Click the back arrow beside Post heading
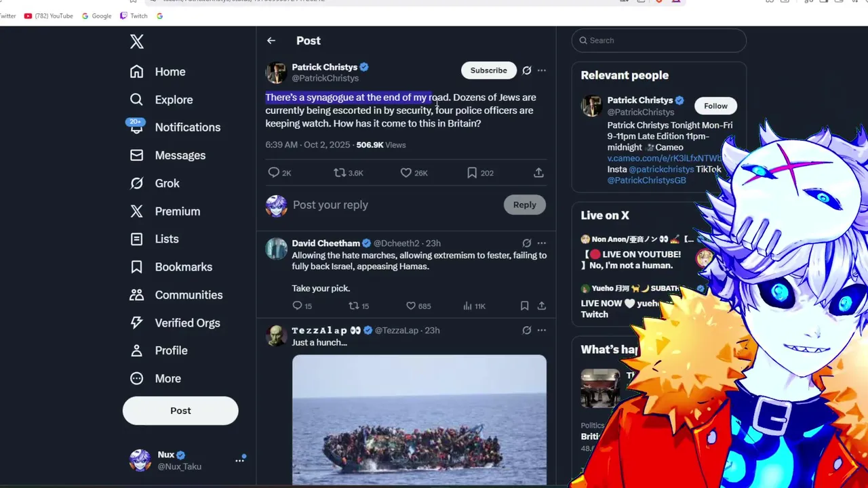Viewport: 868px width, 488px height. click(x=271, y=41)
